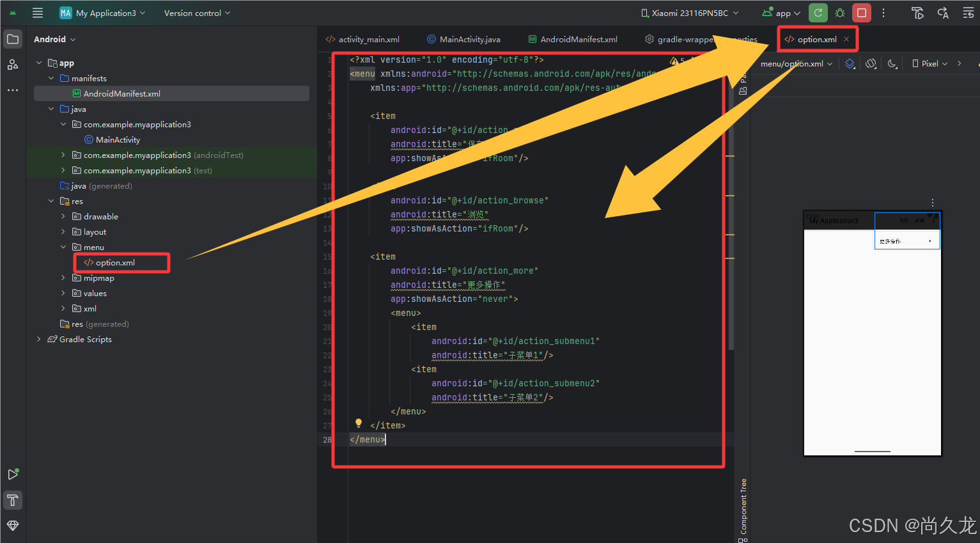Select the xml folder in res
This screenshot has width=980, height=543.
point(84,308)
